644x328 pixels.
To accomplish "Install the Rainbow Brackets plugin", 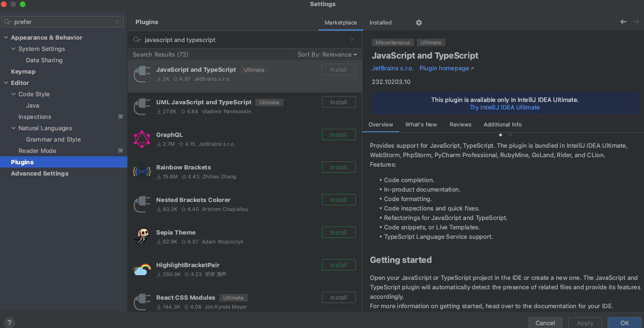I will pos(338,167).
